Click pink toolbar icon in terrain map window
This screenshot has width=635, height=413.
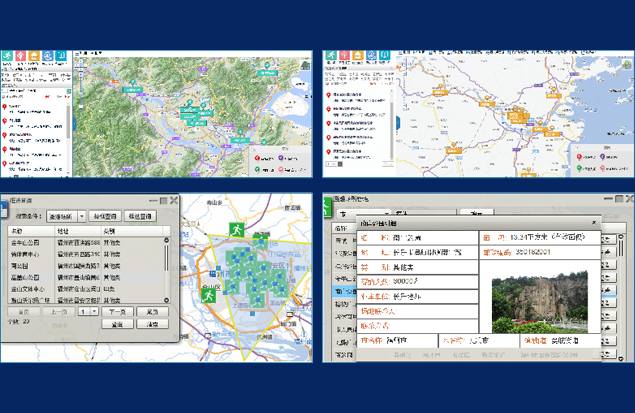[x=21, y=56]
